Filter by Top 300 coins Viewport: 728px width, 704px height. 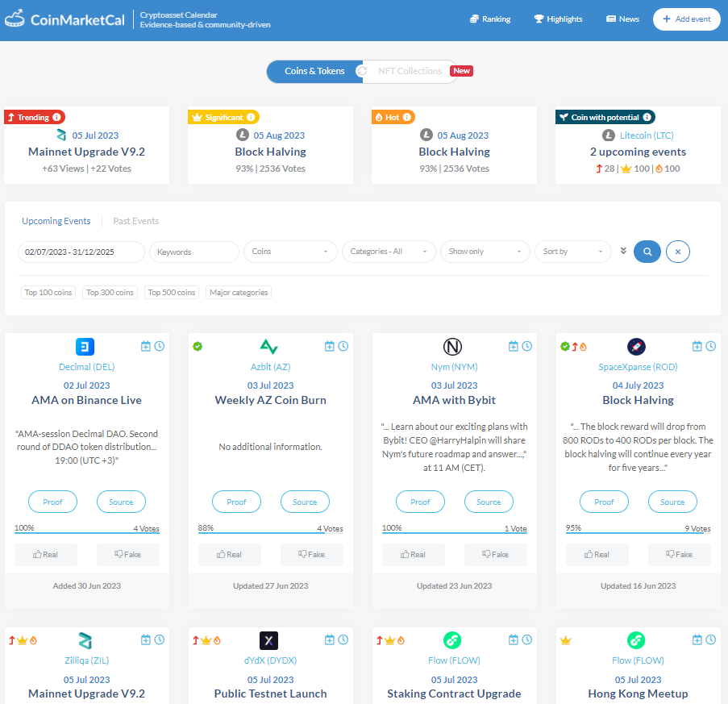(110, 293)
